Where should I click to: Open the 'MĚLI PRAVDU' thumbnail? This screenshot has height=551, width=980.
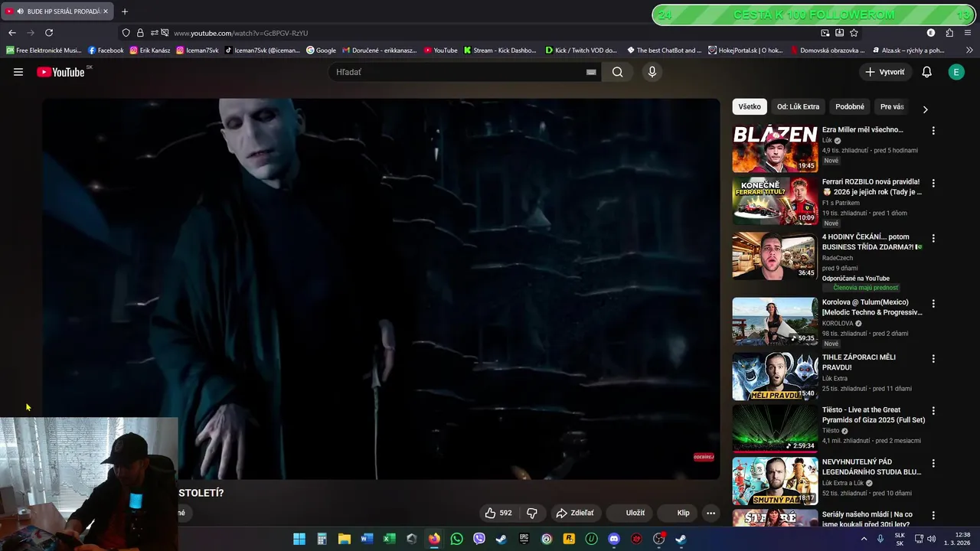[775, 376]
